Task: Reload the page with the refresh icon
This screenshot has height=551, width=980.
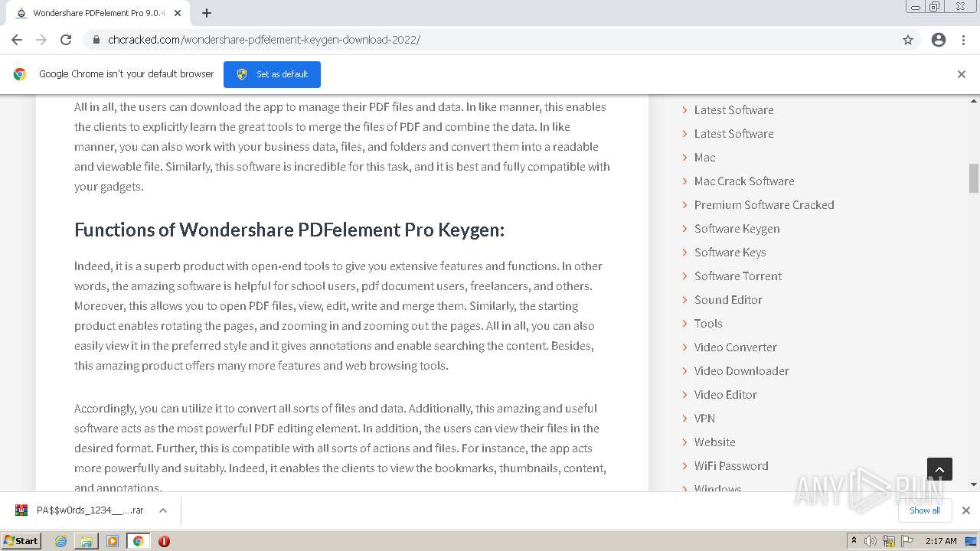Action: 66,40
